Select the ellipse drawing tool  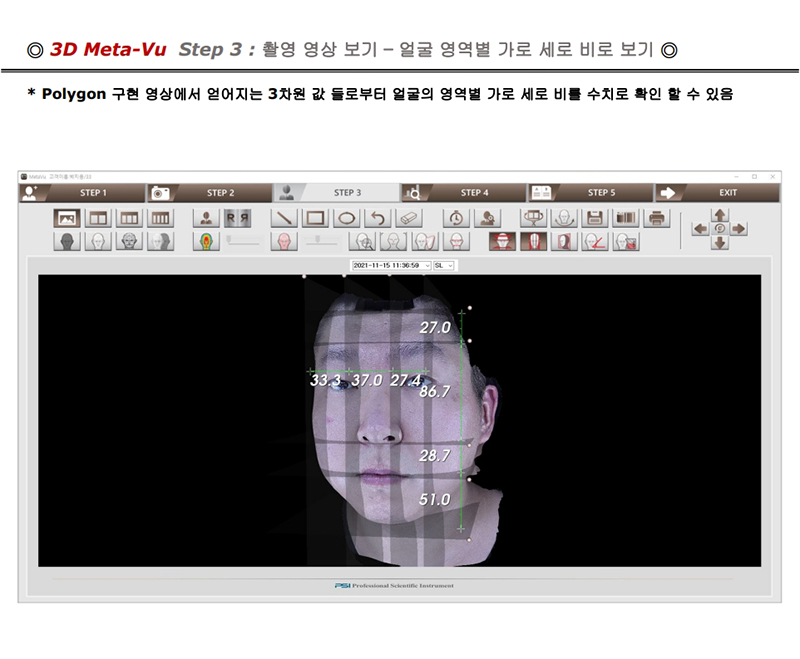(x=346, y=217)
